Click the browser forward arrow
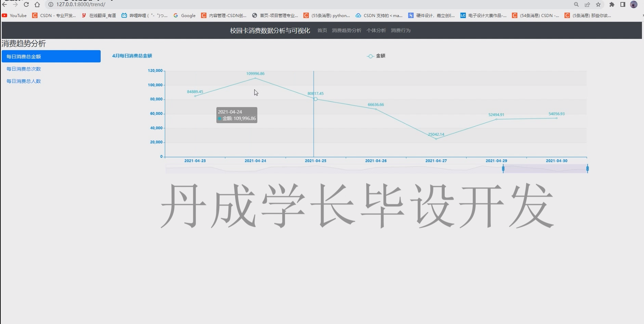 [x=15, y=5]
